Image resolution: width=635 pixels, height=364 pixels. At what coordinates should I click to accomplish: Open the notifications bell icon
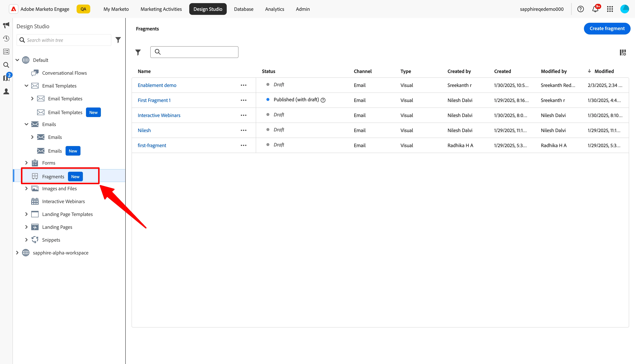pyautogui.click(x=595, y=9)
